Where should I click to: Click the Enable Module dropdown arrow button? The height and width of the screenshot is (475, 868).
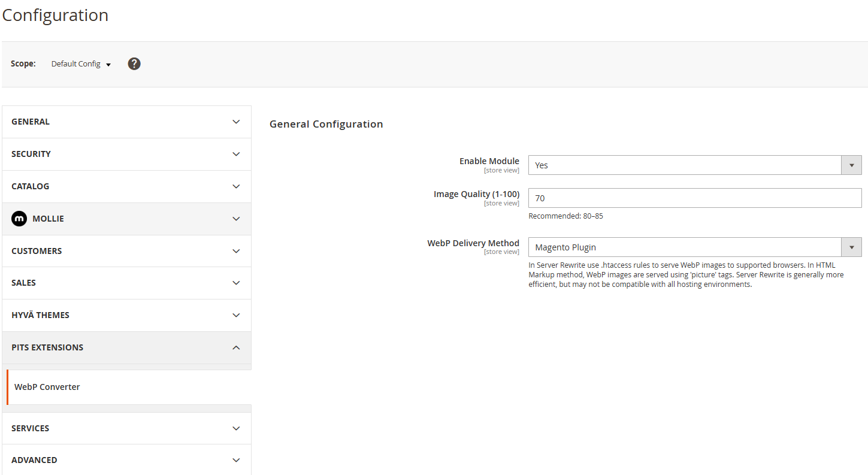(851, 165)
